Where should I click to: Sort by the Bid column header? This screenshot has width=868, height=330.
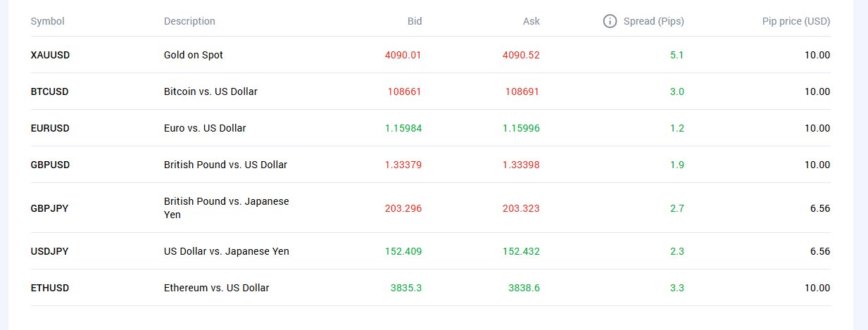pos(415,21)
